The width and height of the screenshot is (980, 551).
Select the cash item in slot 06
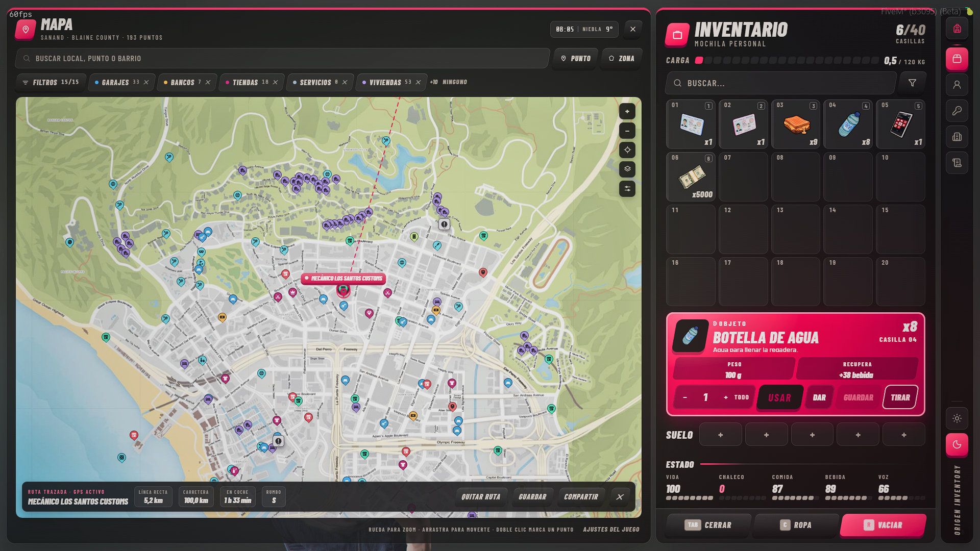point(691,177)
